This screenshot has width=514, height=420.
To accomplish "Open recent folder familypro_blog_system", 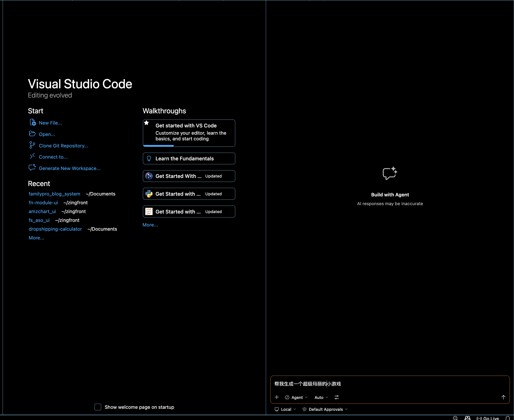I will (x=54, y=194).
